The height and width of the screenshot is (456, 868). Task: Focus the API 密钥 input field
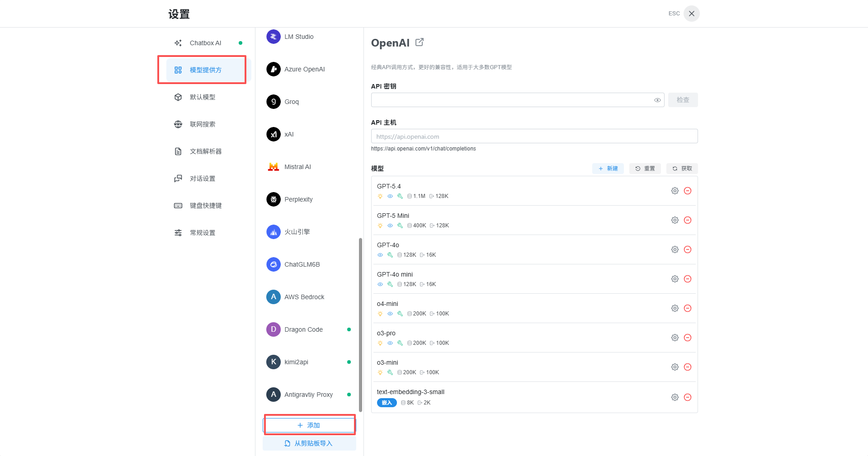click(x=518, y=100)
